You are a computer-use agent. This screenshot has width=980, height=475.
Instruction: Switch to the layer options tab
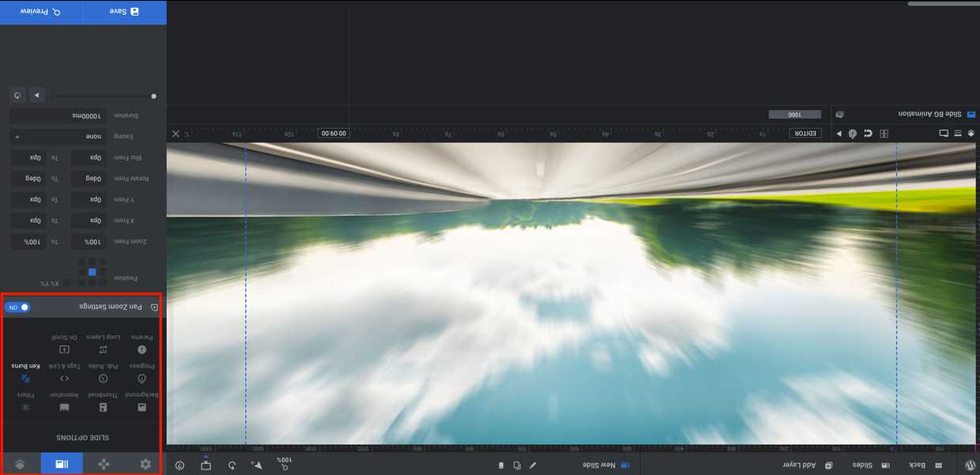[x=20, y=464]
